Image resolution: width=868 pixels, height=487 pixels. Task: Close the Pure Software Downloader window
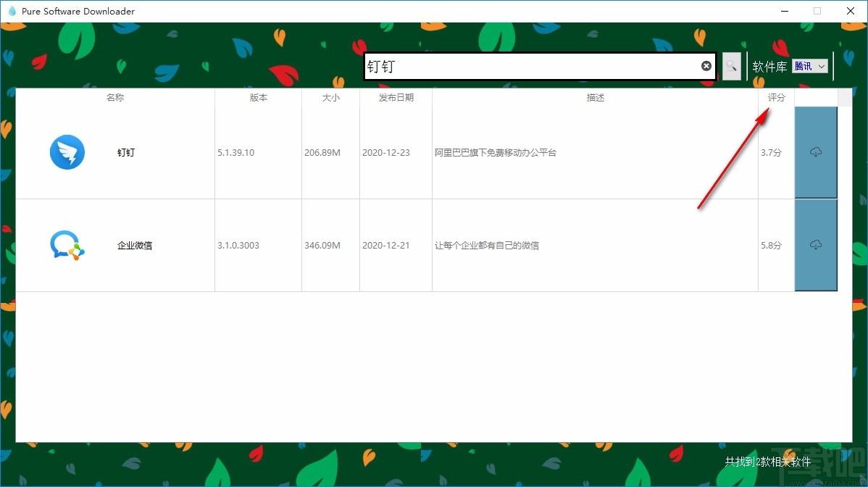(851, 11)
